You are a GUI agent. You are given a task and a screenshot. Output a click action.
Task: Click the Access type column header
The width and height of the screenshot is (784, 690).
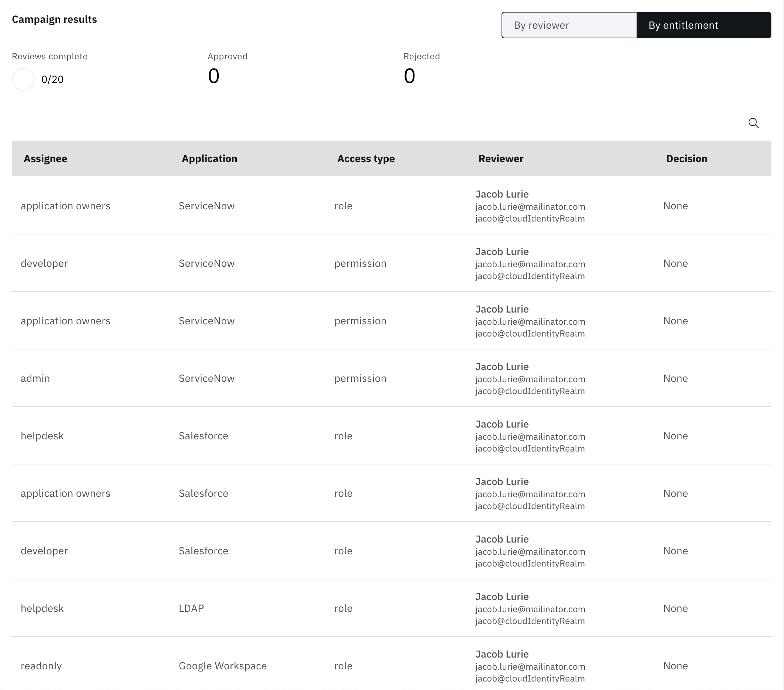point(365,159)
